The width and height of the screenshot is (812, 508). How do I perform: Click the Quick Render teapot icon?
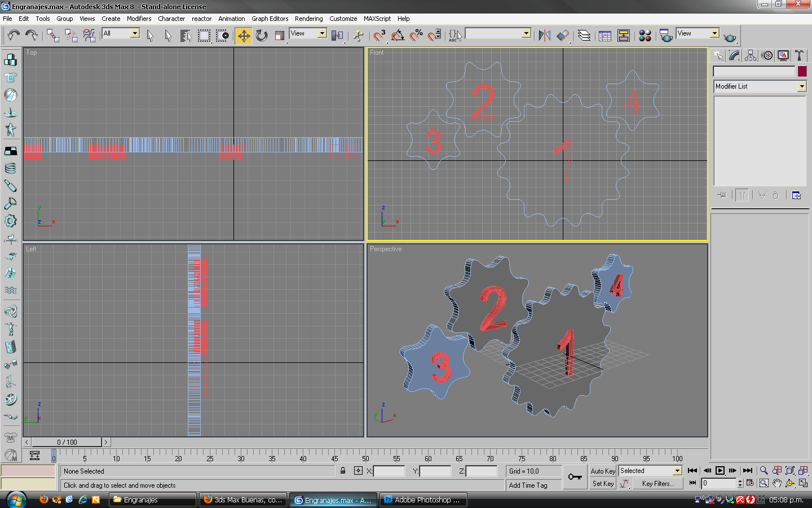pos(730,37)
